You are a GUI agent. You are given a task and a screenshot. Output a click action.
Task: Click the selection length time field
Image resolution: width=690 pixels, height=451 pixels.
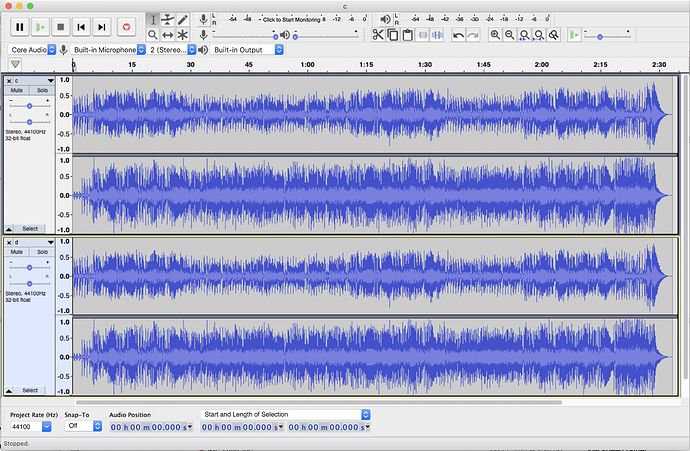(x=329, y=427)
